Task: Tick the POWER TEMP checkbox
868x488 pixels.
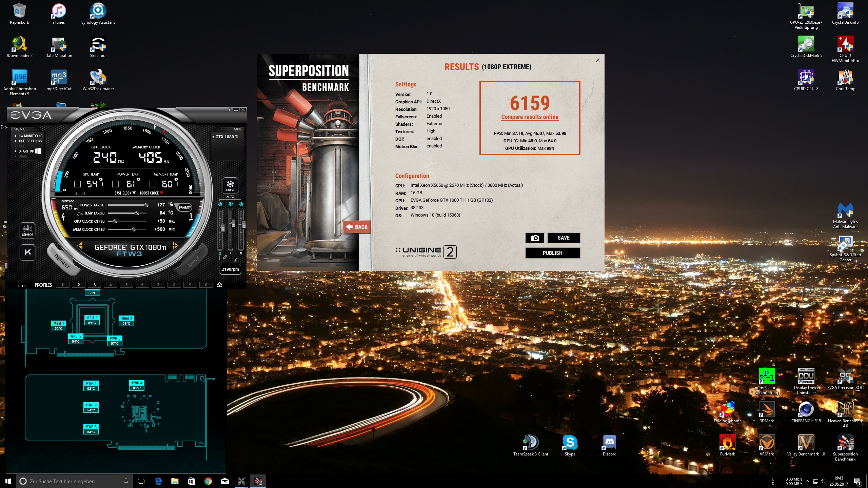Action: click(x=115, y=184)
